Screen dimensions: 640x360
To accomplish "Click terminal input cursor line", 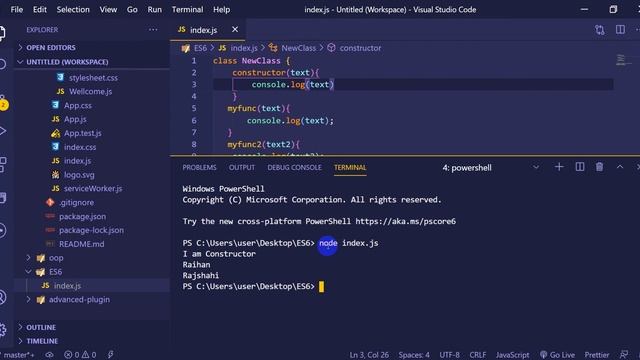I will 321,287.
